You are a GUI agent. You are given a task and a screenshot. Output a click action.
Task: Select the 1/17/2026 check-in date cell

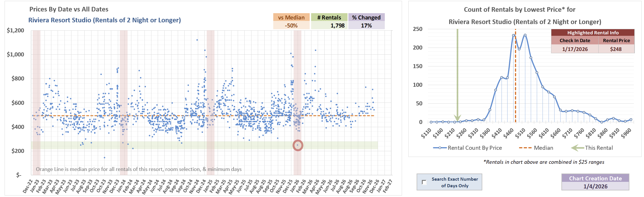tap(575, 49)
